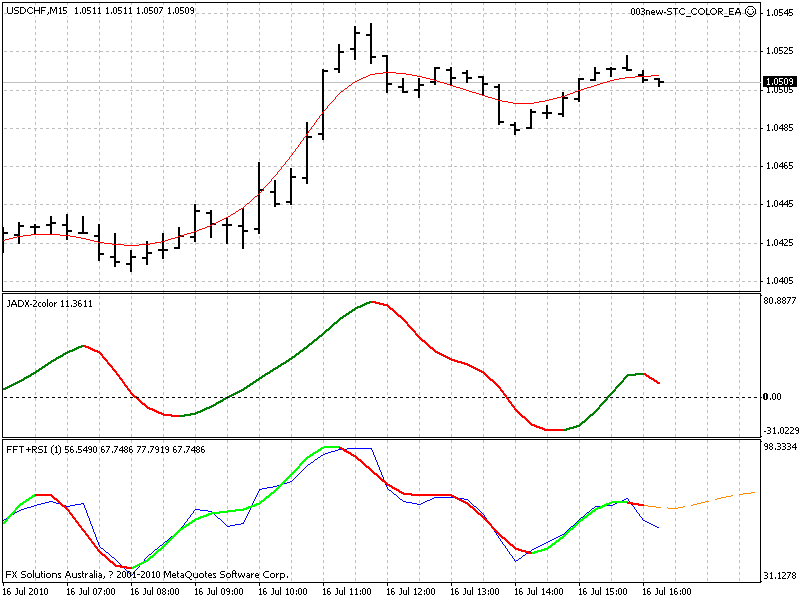Image resolution: width=800 pixels, height=600 pixels.
Task: Click the 98.3334 FFT+RSI scale maximum
Action: 780,447
